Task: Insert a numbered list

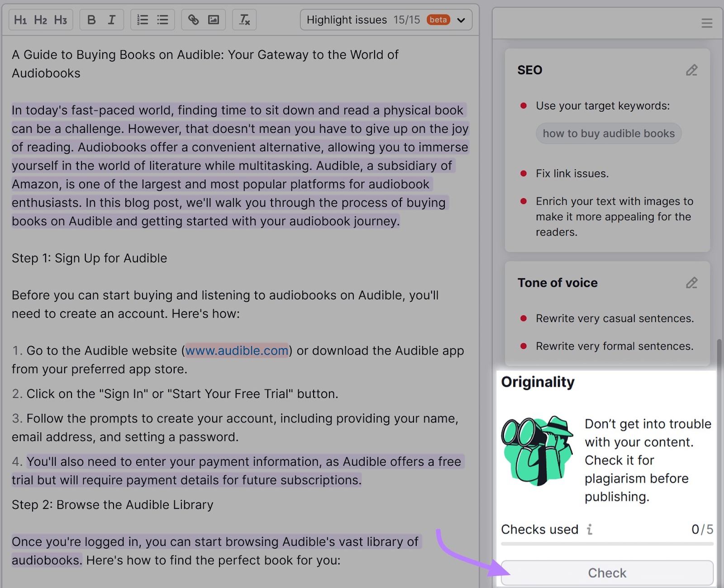Action: (x=142, y=19)
